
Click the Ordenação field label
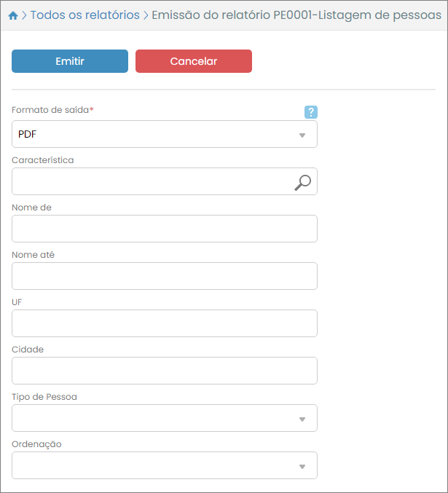[36, 444]
